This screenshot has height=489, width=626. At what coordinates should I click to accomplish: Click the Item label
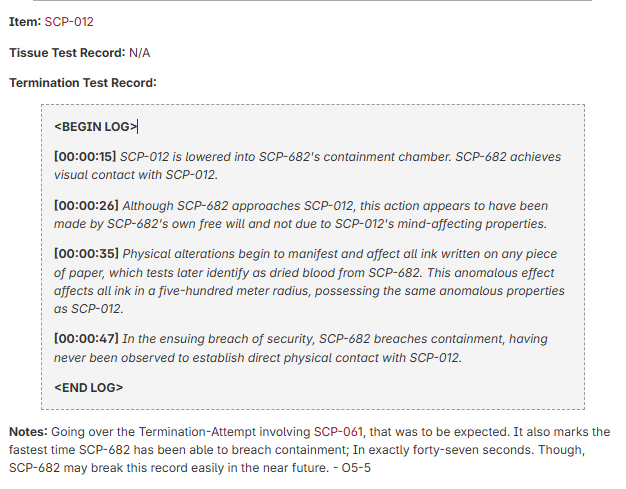point(25,22)
